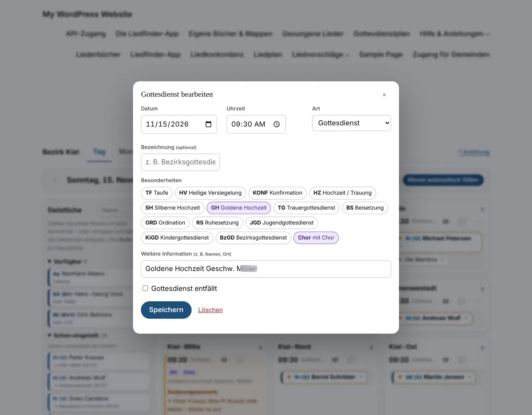Enable HZ Hochzeit / Trauung chip
Screen dimensions: 532x415
click(342, 193)
